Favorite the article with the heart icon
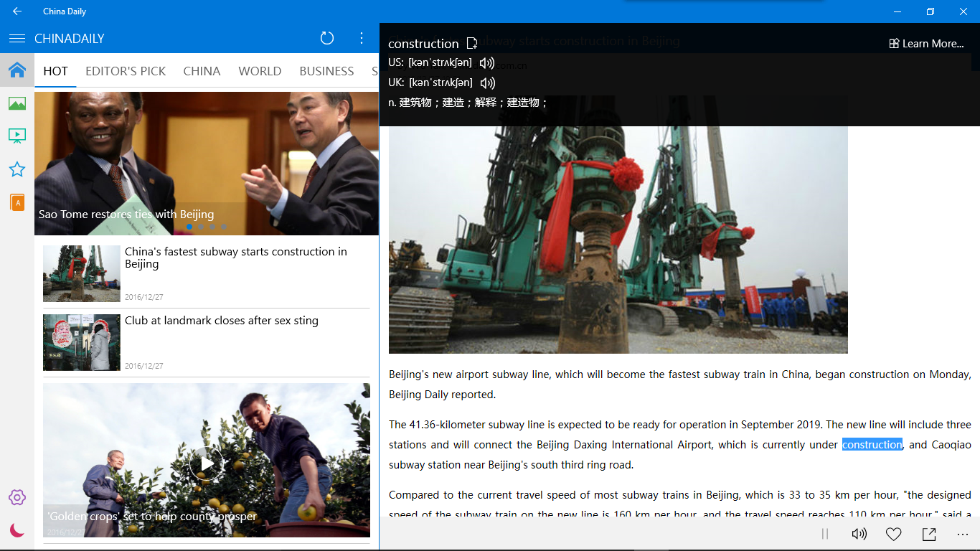Viewport: 980px width, 551px height. pos(893,534)
